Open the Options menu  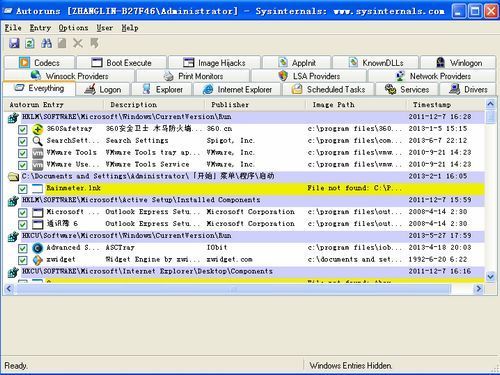point(73,28)
